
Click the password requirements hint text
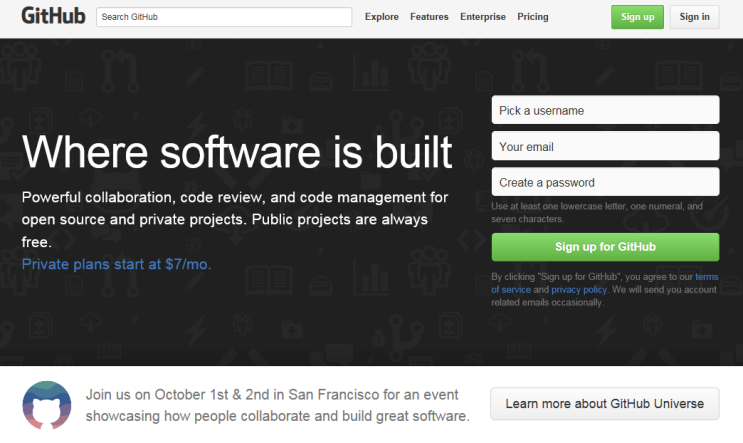coord(597,213)
